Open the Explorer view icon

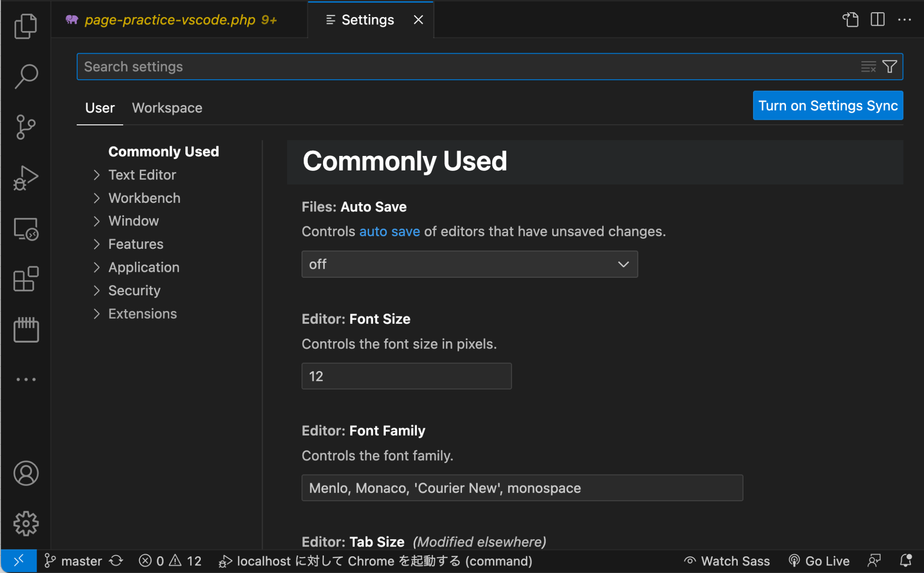pyautogui.click(x=26, y=26)
